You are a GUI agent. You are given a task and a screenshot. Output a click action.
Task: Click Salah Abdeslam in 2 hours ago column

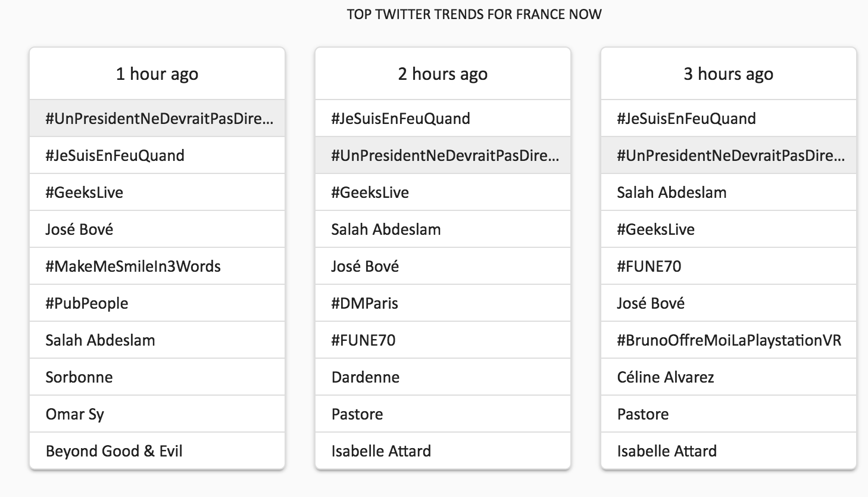(x=386, y=229)
